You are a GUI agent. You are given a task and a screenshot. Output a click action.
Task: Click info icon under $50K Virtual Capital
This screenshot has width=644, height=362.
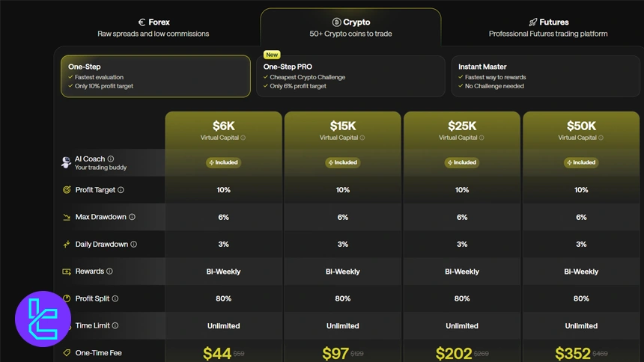pos(601,138)
